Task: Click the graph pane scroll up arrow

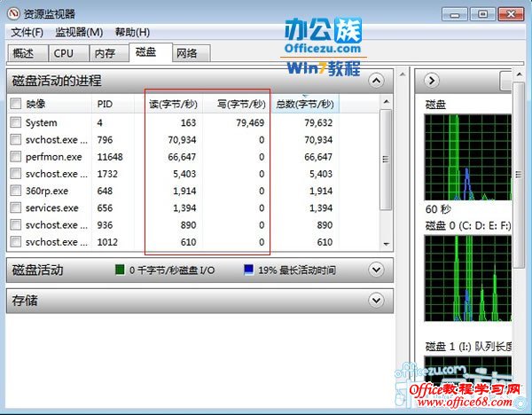Action: click(x=519, y=74)
